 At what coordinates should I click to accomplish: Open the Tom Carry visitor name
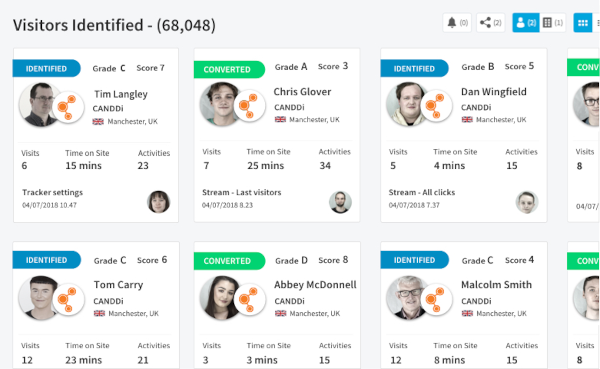(118, 285)
